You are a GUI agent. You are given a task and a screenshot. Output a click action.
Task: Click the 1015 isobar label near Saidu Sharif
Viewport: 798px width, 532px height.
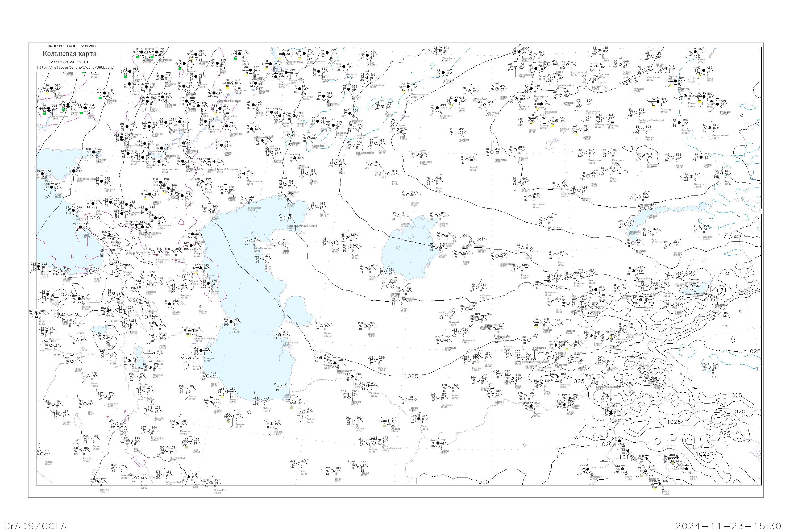click(626, 457)
